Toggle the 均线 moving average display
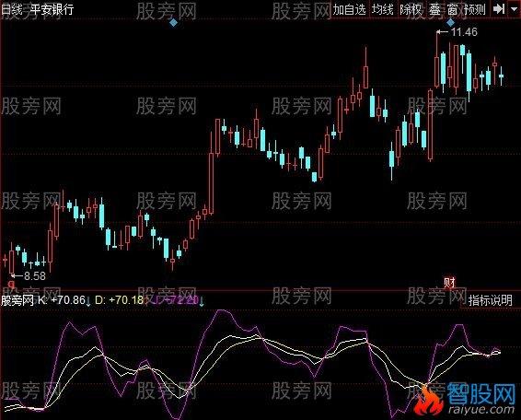Viewport: 521px width, 420px height. click(x=382, y=9)
